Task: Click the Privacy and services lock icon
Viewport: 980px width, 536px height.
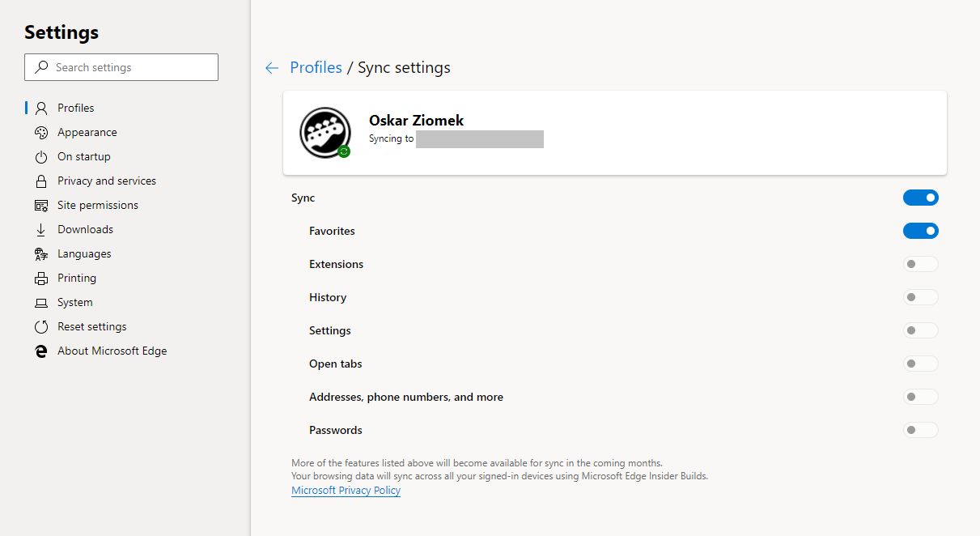Action: (41, 181)
